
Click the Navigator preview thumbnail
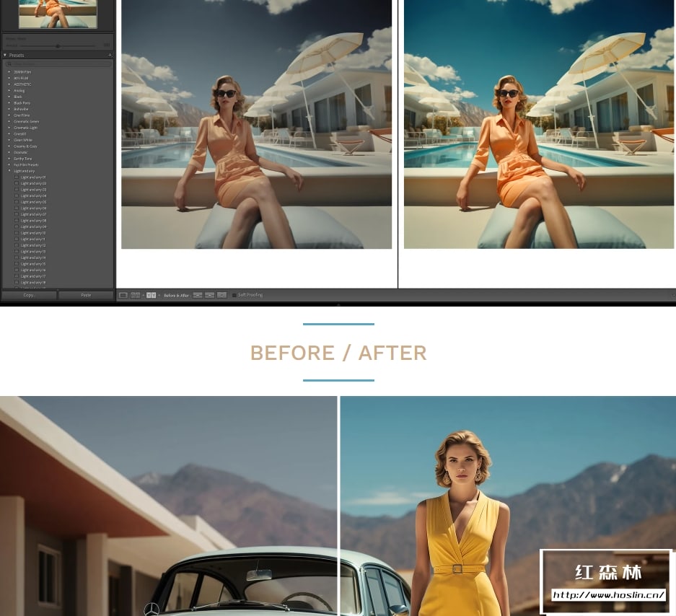pos(58,14)
